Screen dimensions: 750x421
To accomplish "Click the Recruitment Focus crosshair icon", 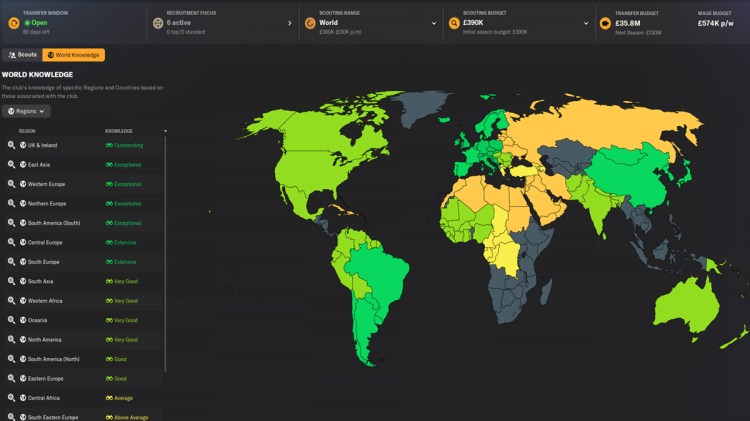I will pyautogui.click(x=158, y=22).
